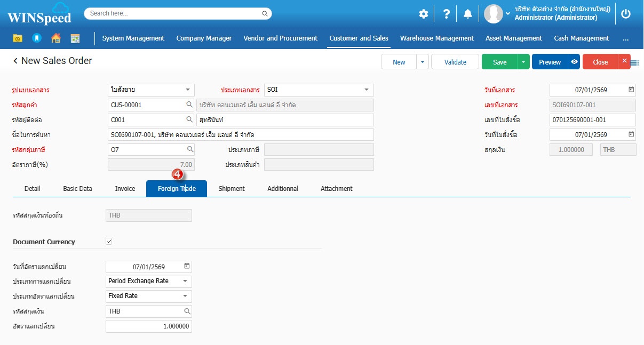Click the help question mark icon
The image size is (644, 345).
[x=447, y=14]
